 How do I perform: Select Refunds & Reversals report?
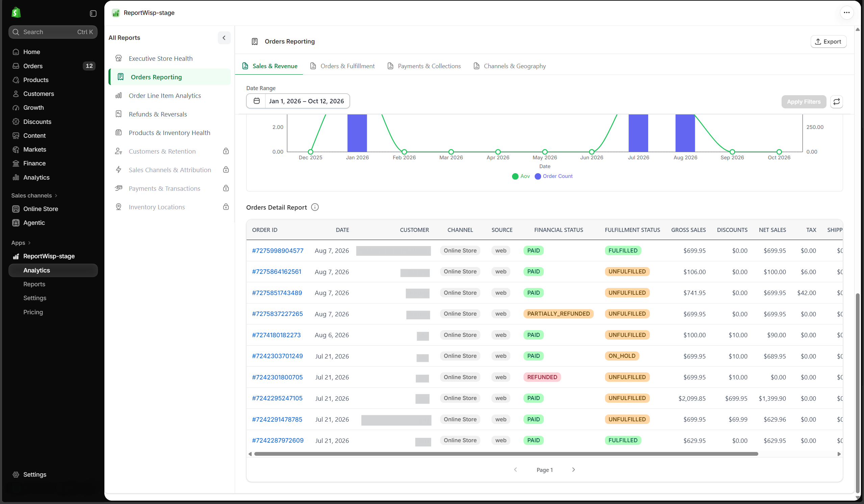point(169,114)
